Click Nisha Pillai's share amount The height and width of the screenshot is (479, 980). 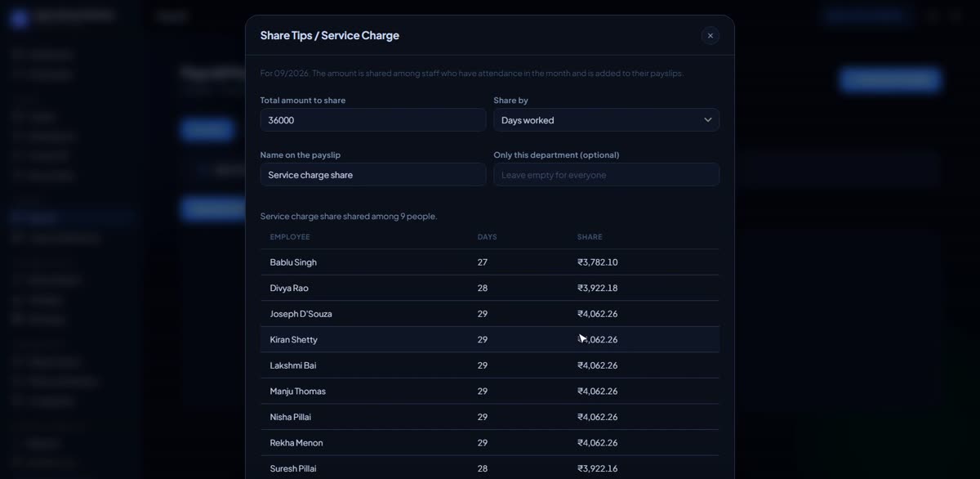click(x=598, y=417)
